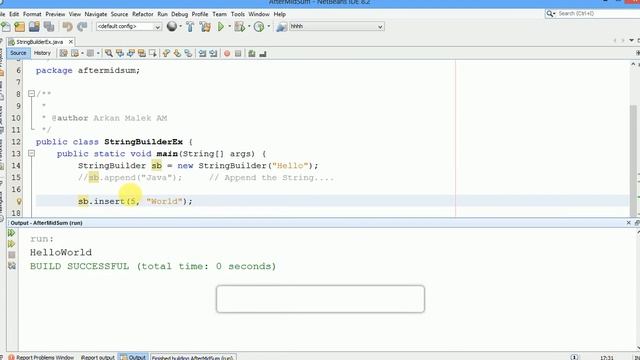Screen dimensions: 640x360
Task: Click the Find Selection magnifier icon
Action: [109, 53]
